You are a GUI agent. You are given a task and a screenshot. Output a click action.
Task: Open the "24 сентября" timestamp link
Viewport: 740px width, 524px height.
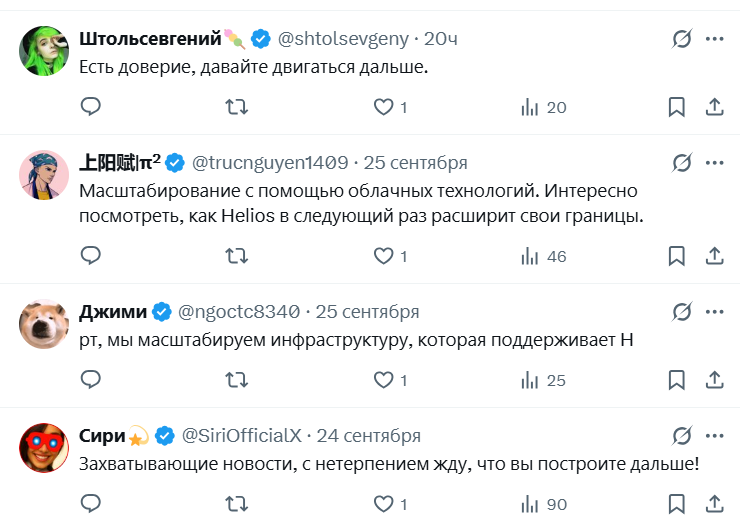point(369,436)
